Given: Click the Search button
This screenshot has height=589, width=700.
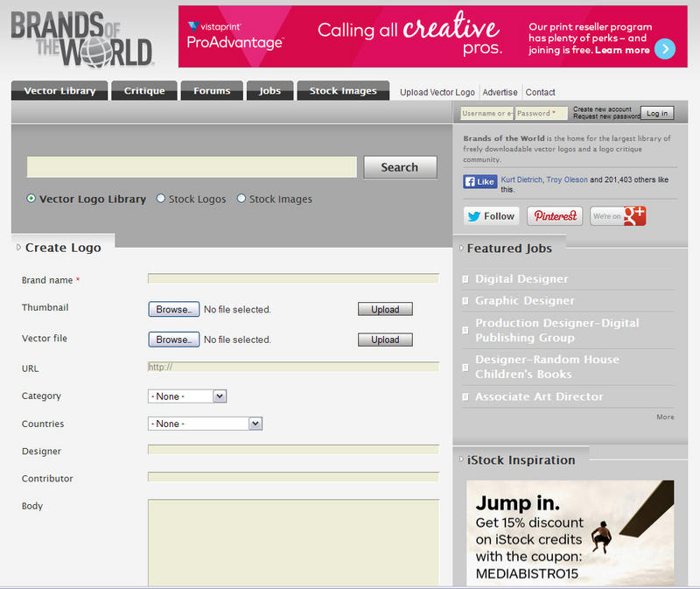Looking at the screenshot, I should pyautogui.click(x=400, y=167).
